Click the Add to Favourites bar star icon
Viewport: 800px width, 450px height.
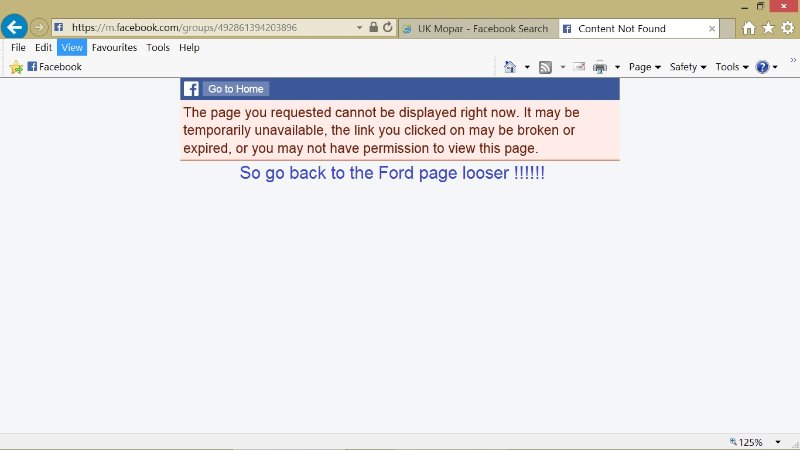16,67
